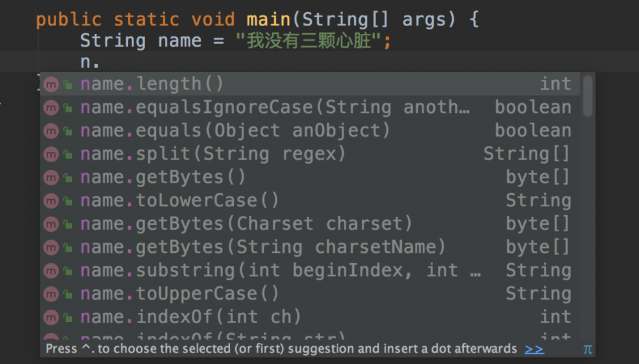Click public lock icon beside name.toUpperCase()

point(67,294)
